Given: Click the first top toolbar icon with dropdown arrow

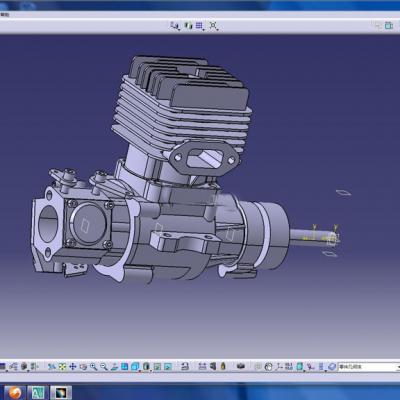Looking at the screenshot, I should pyautogui.click(x=175, y=26).
